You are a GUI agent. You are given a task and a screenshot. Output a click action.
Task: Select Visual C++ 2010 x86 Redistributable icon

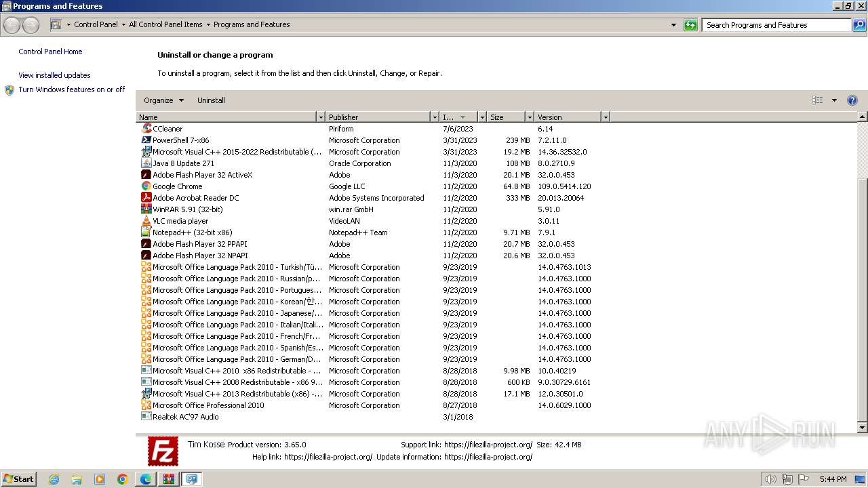point(146,371)
